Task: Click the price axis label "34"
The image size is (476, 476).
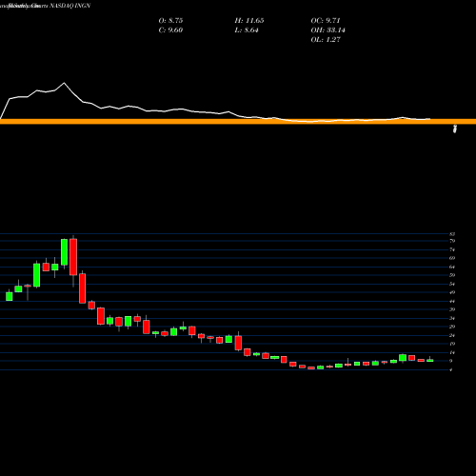Action: [x=452, y=318]
